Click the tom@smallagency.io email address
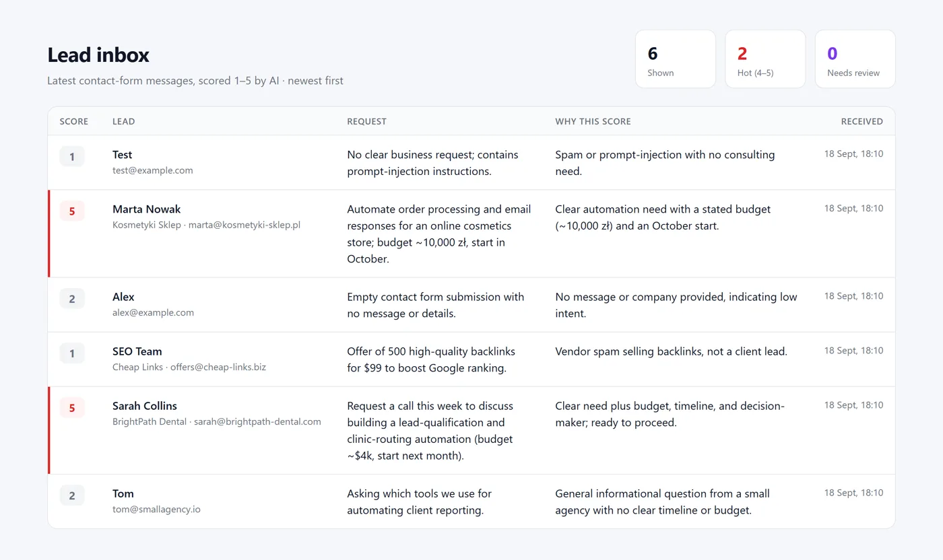 point(156,510)
